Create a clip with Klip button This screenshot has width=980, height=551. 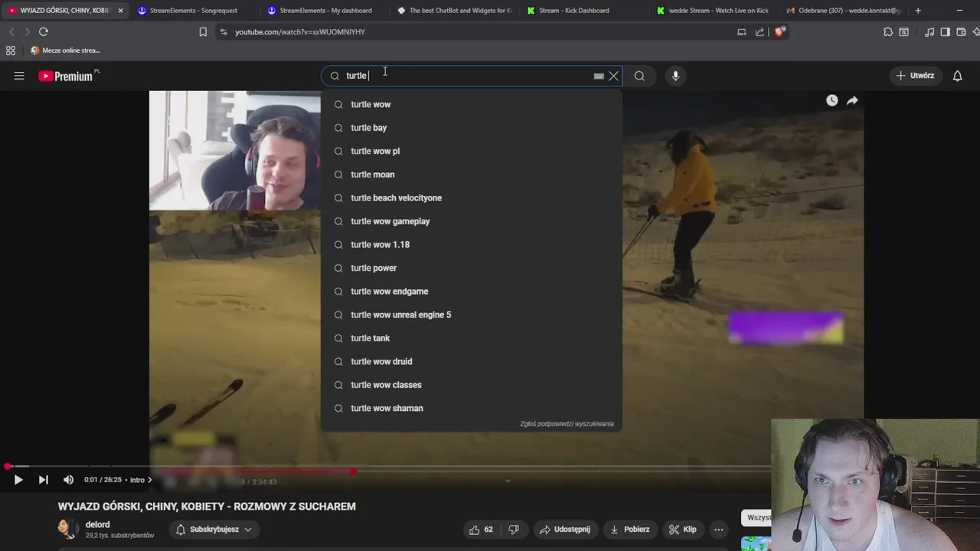tap(682, 530)
